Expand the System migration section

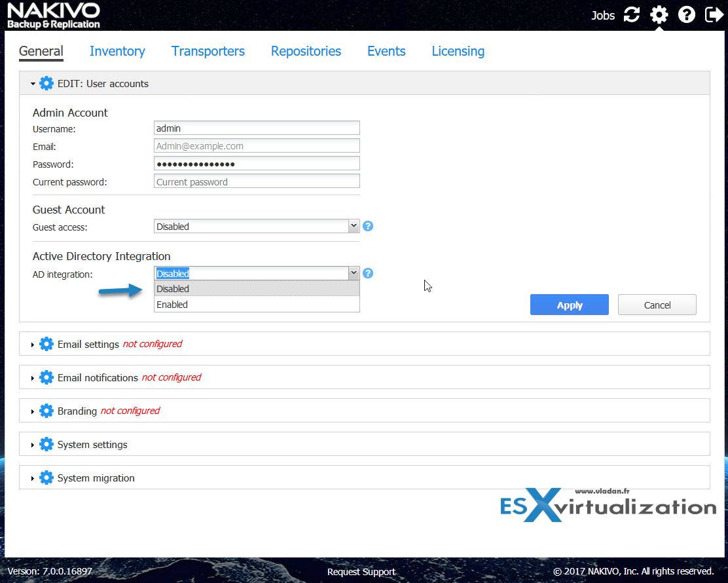click(33, 478)
